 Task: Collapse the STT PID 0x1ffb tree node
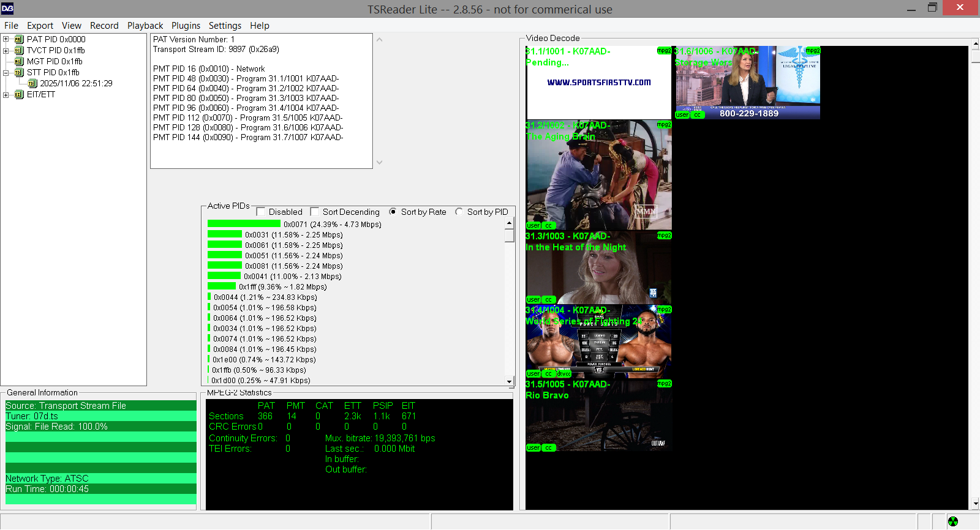tap(6, 72)
